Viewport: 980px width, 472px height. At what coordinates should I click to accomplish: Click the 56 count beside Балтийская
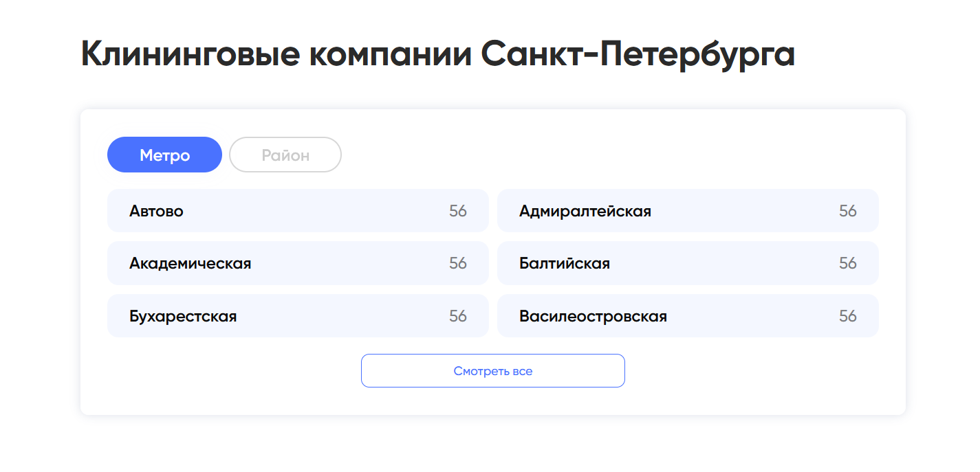coord(848,263)
